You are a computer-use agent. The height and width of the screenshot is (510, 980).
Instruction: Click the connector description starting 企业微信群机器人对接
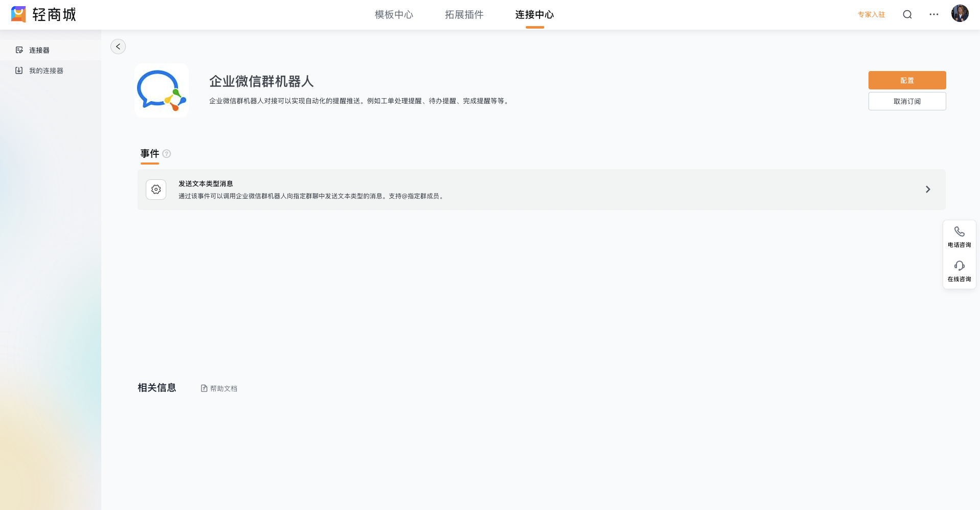pyautogui.click(x=360, y=101)
